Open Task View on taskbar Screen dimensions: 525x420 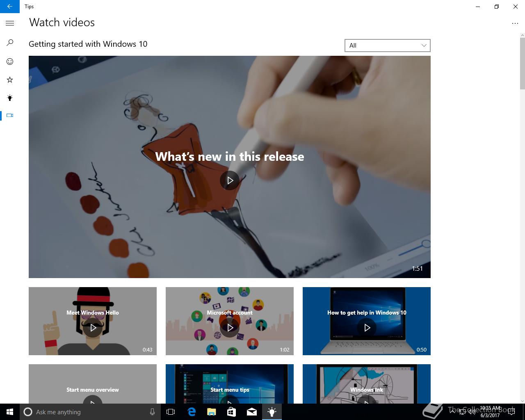pyautogui.click(x=171, y=412)
